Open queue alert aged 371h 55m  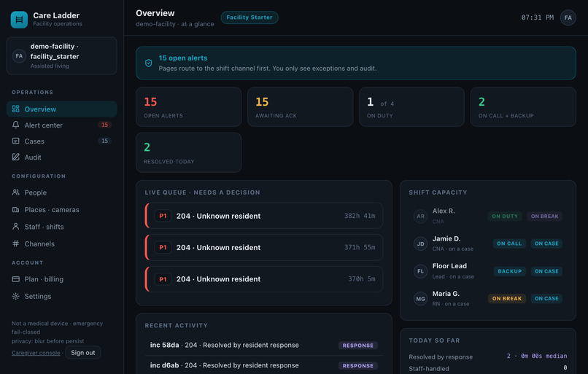click(264, 247)
